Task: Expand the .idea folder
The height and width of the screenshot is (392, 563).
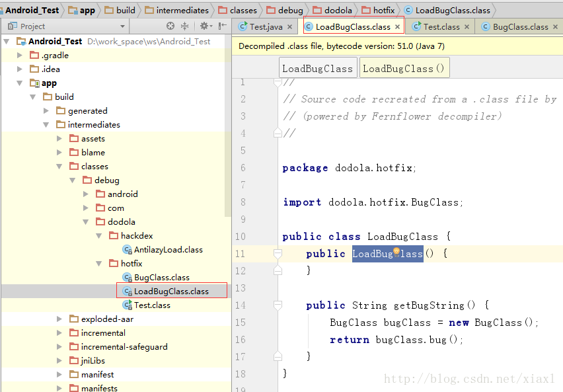Action: coord(20,69)
